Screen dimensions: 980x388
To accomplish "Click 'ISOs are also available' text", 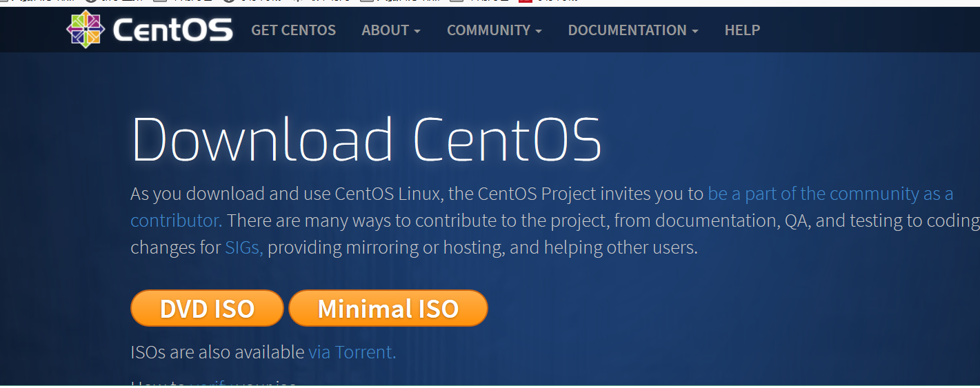I will point(217,352).
